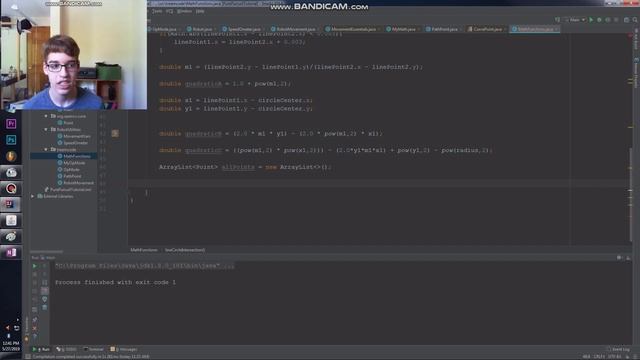The height and width of the screenshot is (360, 640).
Task: Click the green Run button in top toolbar
Action: tap(591, 20)
